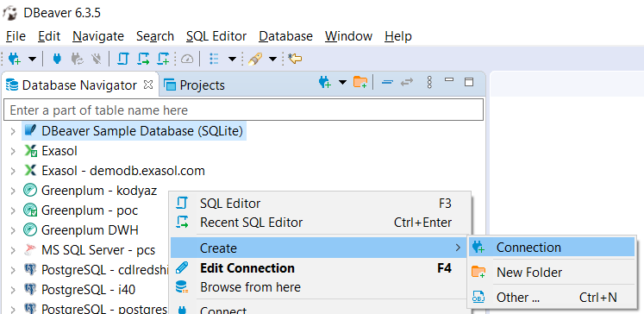Viewport: 644px width, 314px height.
Task: Click Connect plug icon in main toolbar
Action: point(57,60)
